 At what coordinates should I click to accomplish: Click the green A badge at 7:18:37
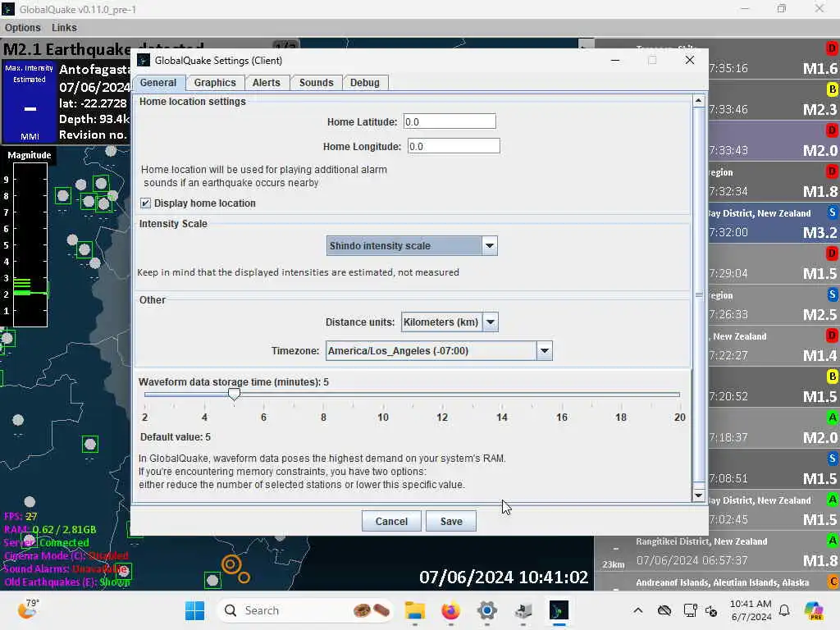coord(832,418)
